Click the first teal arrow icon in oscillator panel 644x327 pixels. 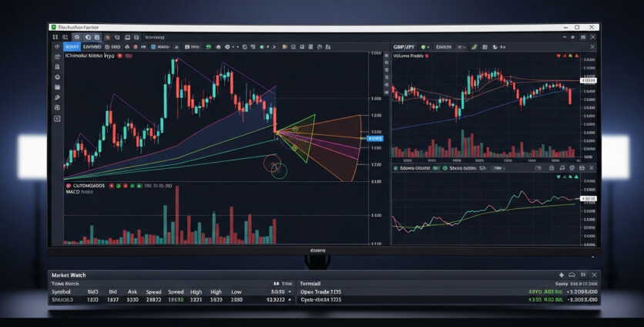[x=558, y=177]
